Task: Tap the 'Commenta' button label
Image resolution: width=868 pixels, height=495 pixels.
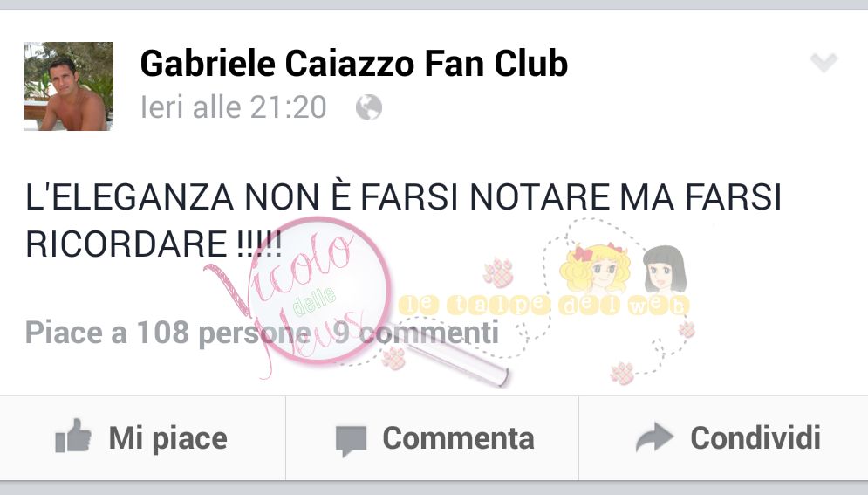Action: coord(458,438)
